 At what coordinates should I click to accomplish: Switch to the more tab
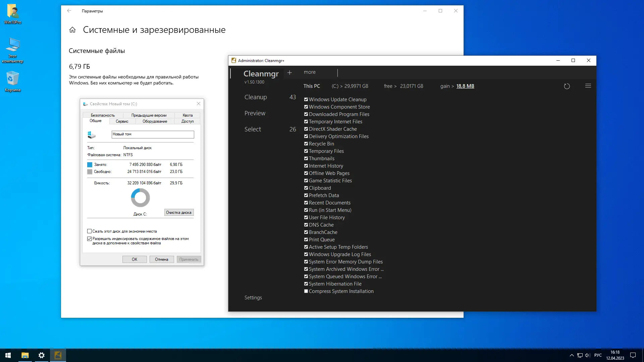click(x=310, y=72)
